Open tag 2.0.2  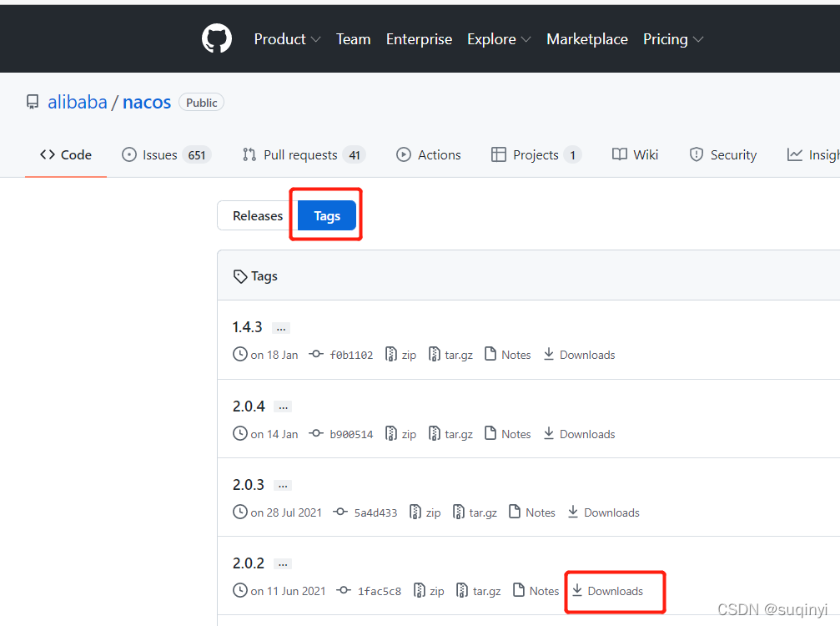pos(249,563)
